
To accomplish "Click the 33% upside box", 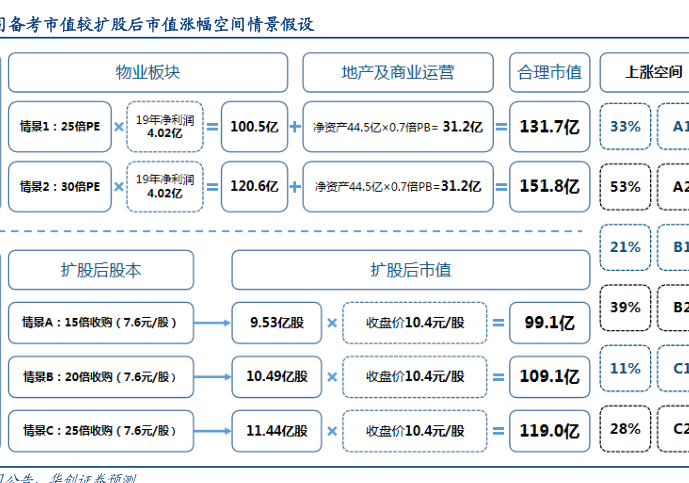I will click(x=625, y=127).
